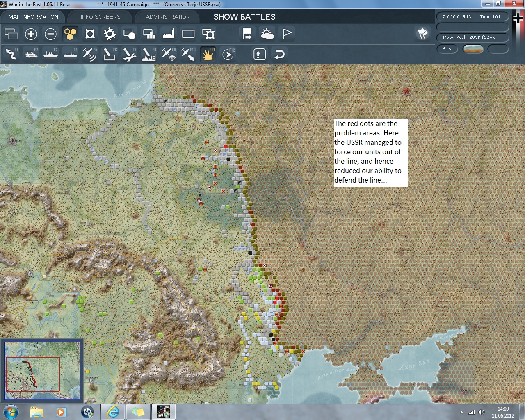
Task: Click the date and turn display
Action: tap(472, 17)
